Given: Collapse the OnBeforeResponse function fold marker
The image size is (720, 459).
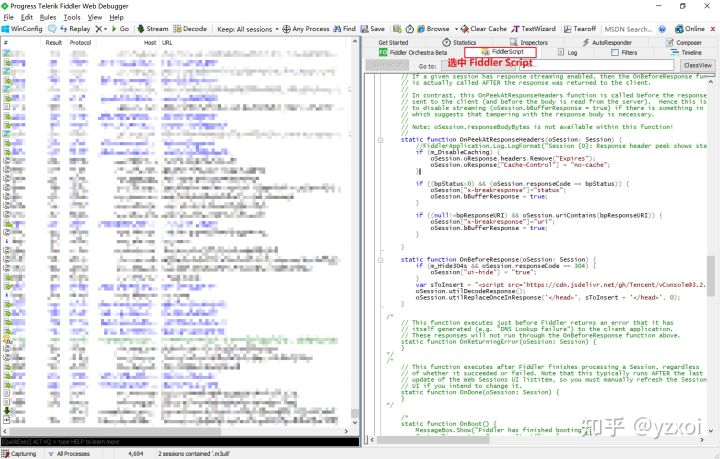Looking at the screenshot, I should point(381,260).
